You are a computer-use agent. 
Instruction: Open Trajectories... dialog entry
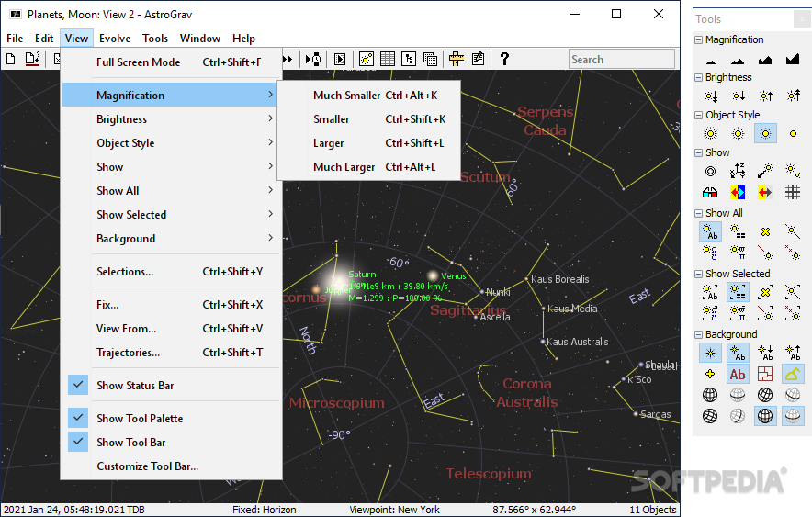[x=171, y=353]
